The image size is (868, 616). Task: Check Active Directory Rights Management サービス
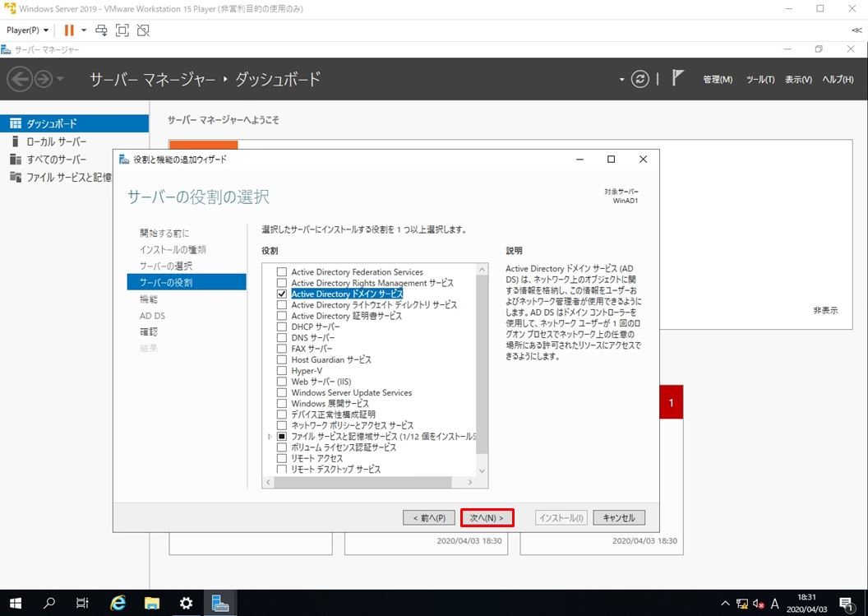coord(282,283)
